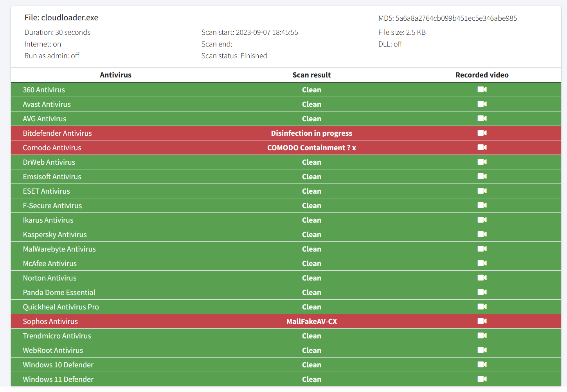
Task: Select the 'Disinfection in progress' result text
Action: pos(311,133)
